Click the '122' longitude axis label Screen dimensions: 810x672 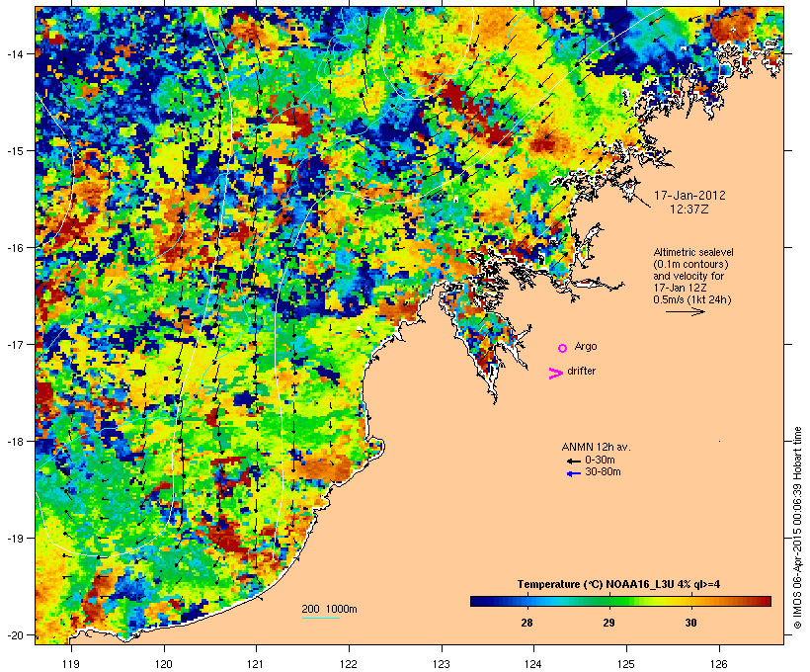pos(349,664)
